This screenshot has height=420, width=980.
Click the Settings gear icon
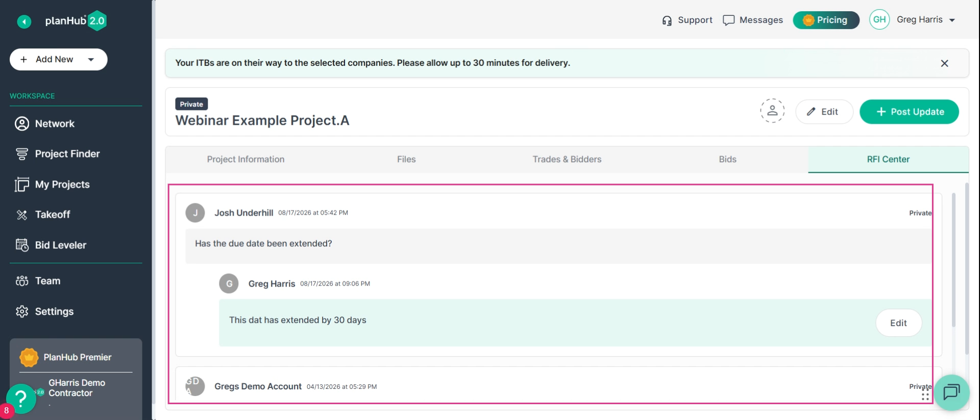point(22,312)
